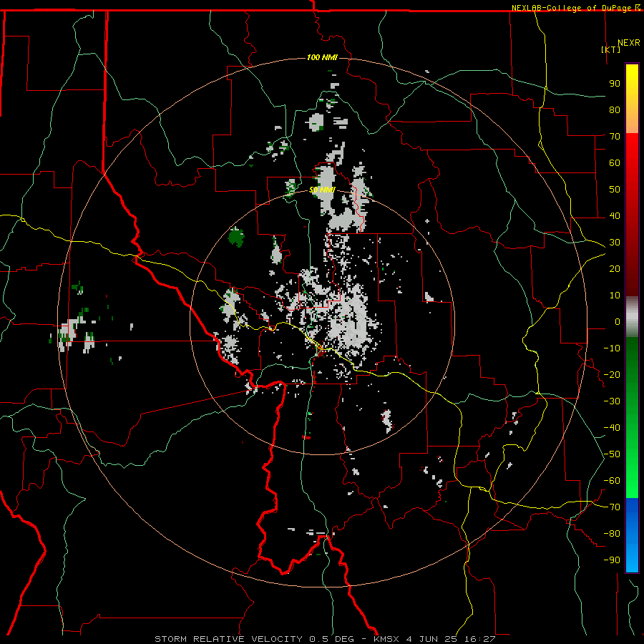Screen dimensions: 644x644
Task: Select the 50 NMI range ring label
Action: [x=322, y=190]
